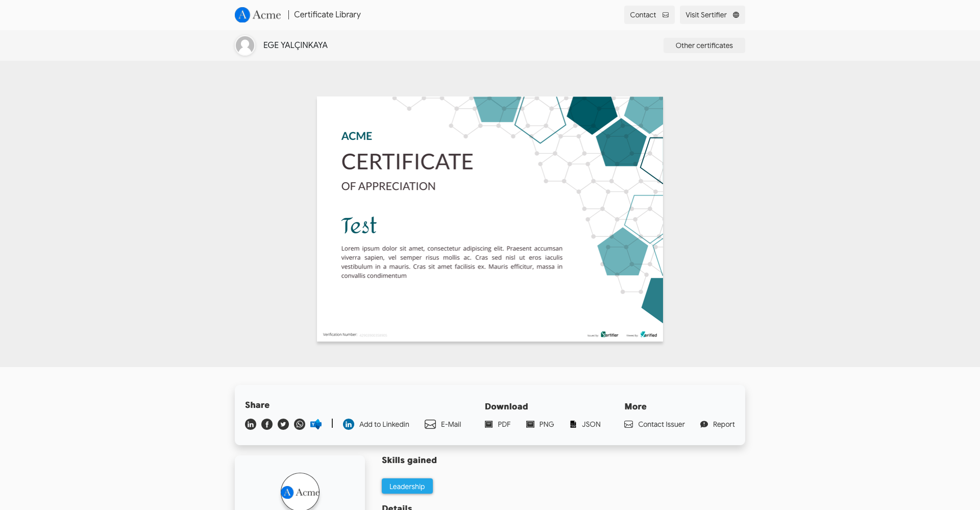Share certificate on Yammer
980x510 pixels.
tap(316, 424)
